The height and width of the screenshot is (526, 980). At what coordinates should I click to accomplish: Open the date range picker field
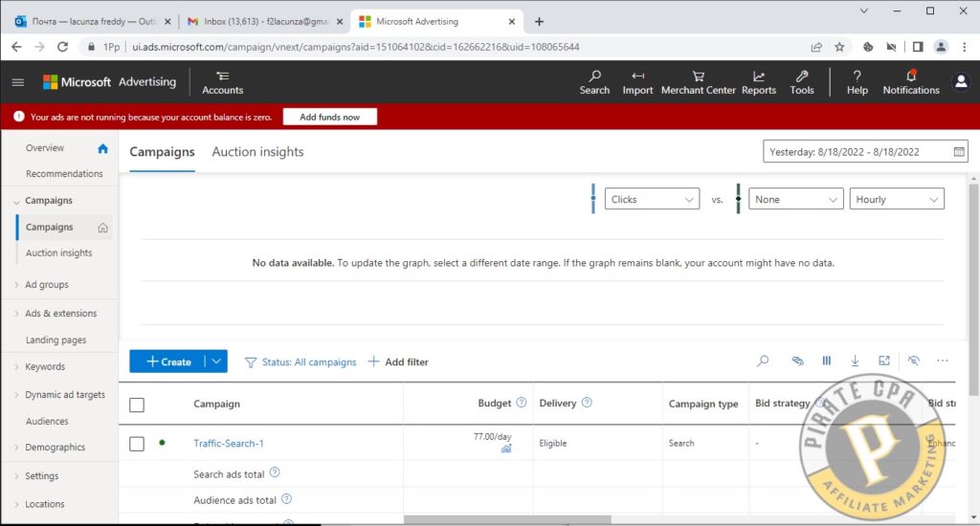click(865, 152)
